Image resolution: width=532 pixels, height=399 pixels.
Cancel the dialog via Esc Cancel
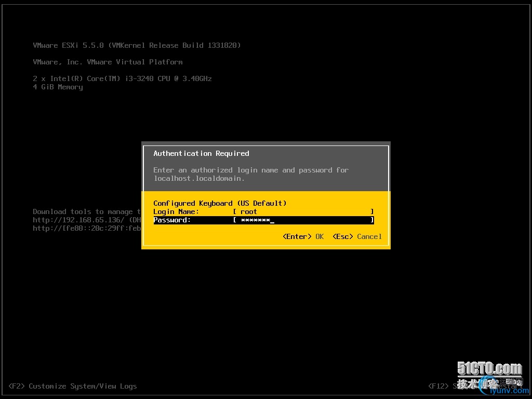point(357,236)
